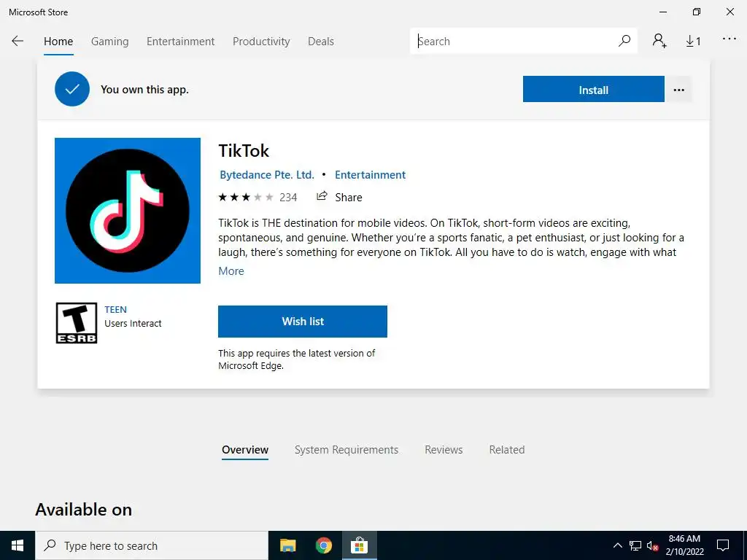Select the System Requirements tab
Image resolution: width=747 pixels, height=560 pixels.
click(347, 449)
